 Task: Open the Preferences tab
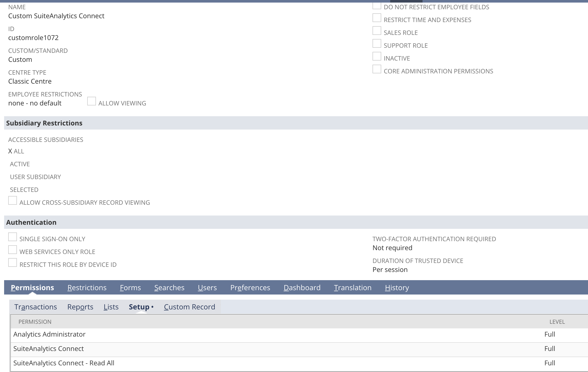[250, 288]
